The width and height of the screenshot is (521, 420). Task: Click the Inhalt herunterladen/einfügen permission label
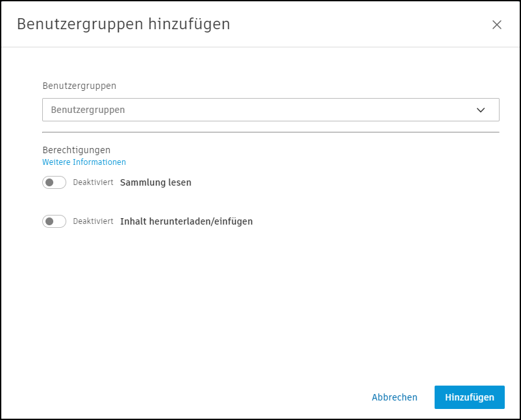(x=186, y=221)
